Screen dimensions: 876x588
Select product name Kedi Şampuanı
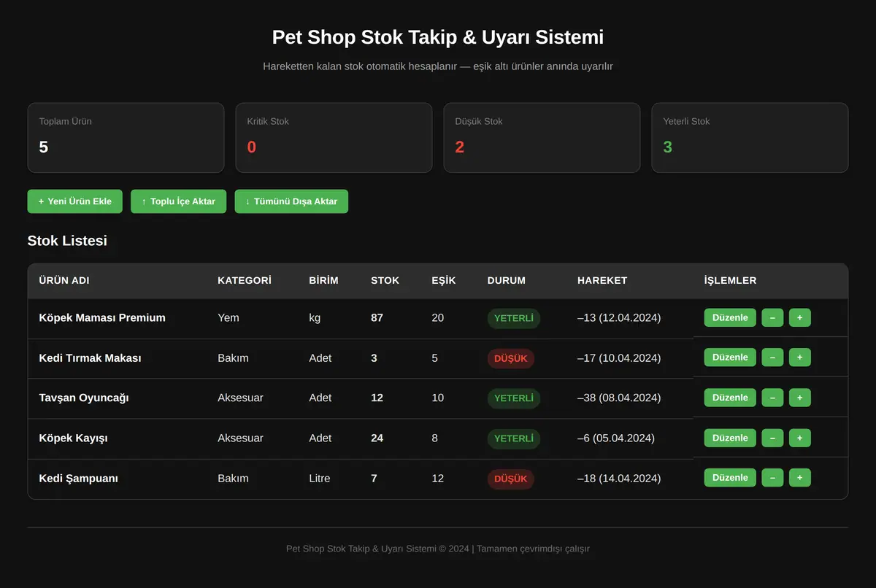[x=78, y=479]
